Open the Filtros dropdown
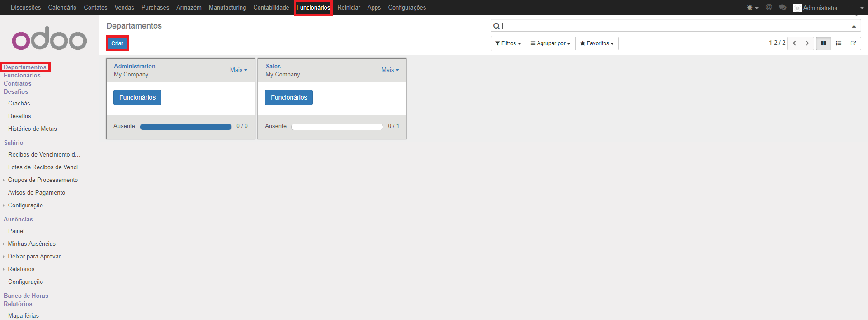The width and height of the screenshot is (868, 320). pyautogui.click(x=508, y=43)
